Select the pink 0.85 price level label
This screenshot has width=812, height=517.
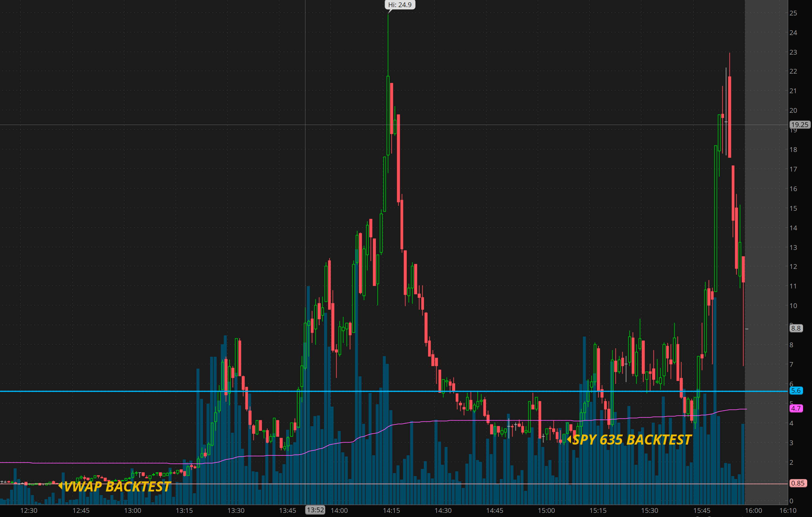point(797,483)
